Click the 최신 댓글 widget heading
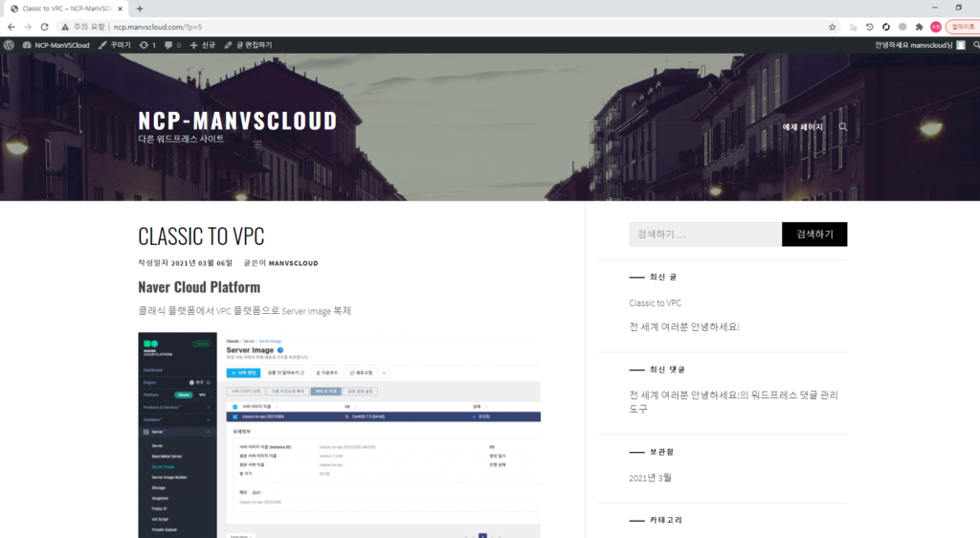 point(667,370)
